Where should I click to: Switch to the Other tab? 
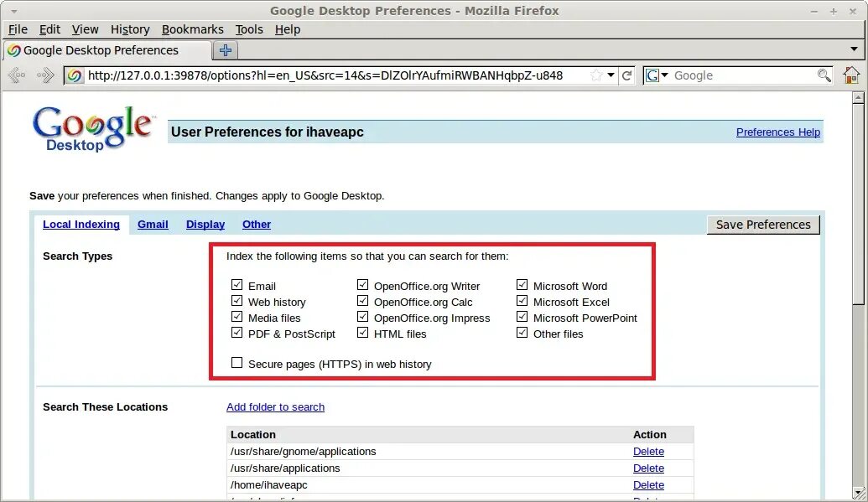point(257,224)
